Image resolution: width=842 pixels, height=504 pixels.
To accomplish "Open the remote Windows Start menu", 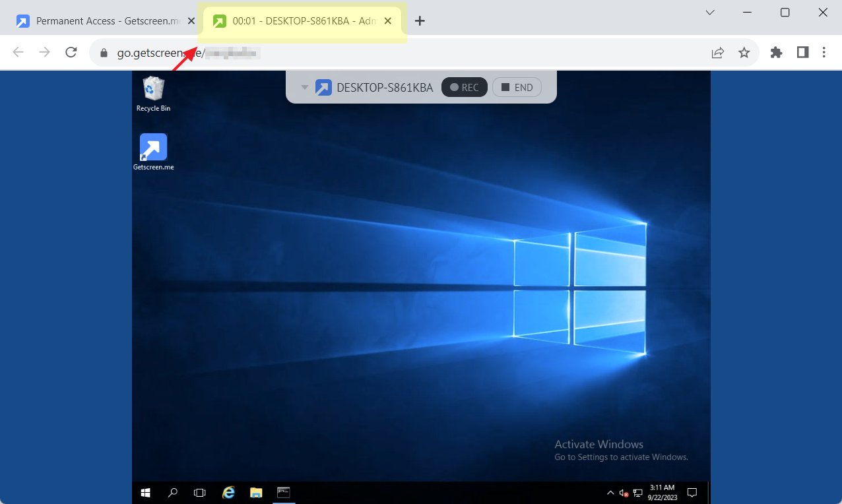I will (x=145, y=492).
